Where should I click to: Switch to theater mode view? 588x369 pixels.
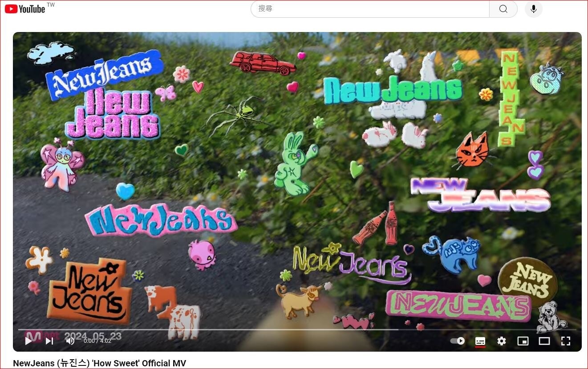point(544,341)
